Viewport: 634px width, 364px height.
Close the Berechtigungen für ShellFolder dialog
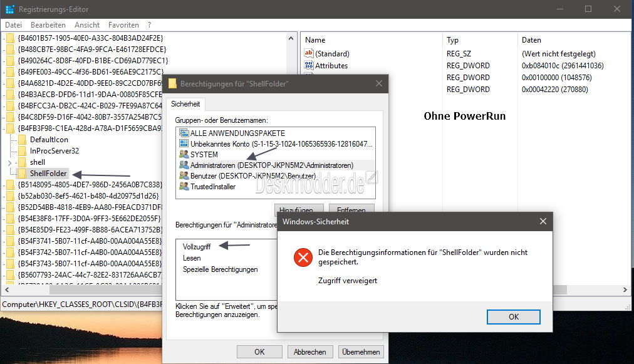click(379, 83)
